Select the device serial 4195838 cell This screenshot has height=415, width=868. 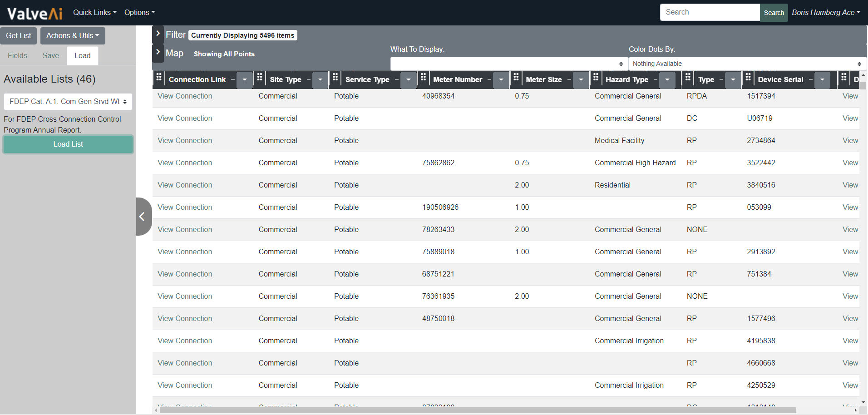click(761, 341)
